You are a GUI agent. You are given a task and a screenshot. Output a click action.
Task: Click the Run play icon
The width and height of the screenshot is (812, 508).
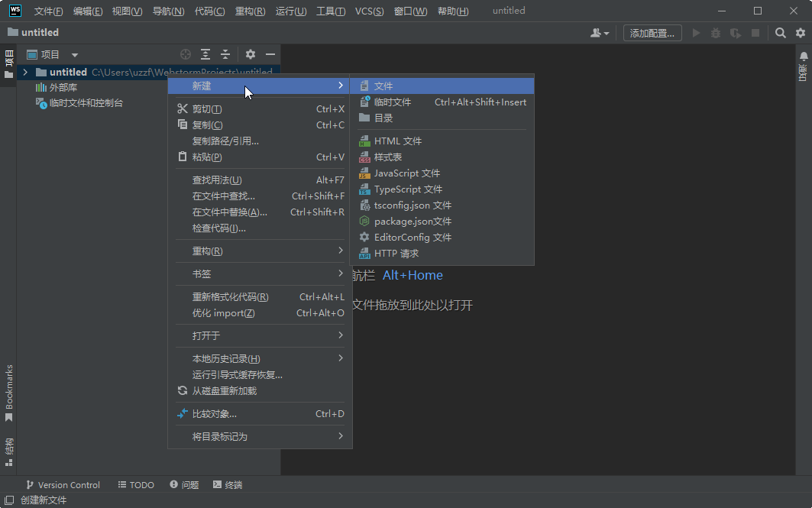point(697,33)
